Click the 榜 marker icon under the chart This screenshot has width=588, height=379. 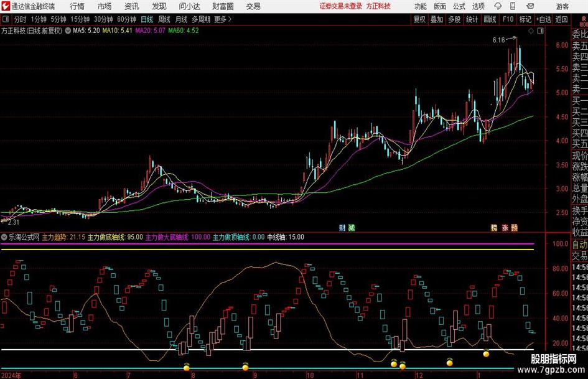[494, 227]
